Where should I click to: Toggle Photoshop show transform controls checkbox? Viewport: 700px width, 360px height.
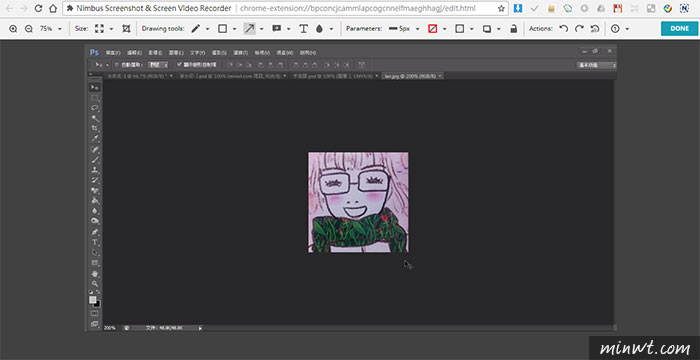[179, 65]
